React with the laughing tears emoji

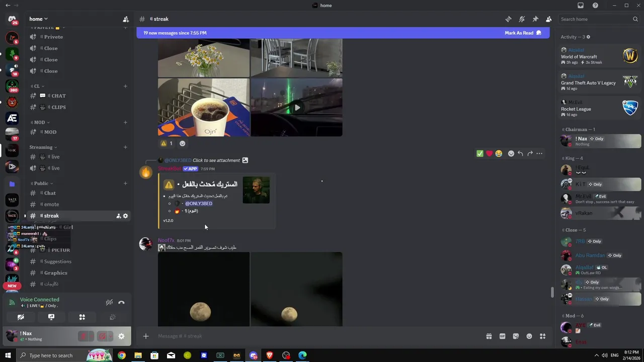[x=499, y=153]
